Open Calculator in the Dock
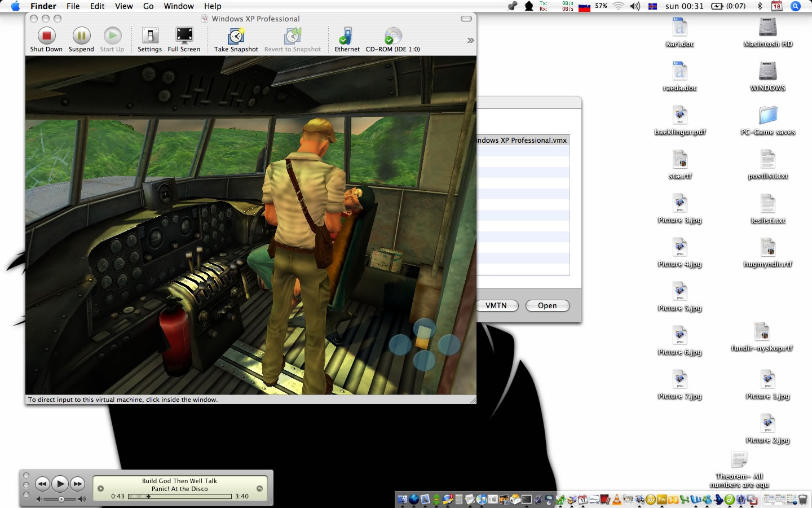The height and width of the screenshot is (508, 812). coord(458,500)
